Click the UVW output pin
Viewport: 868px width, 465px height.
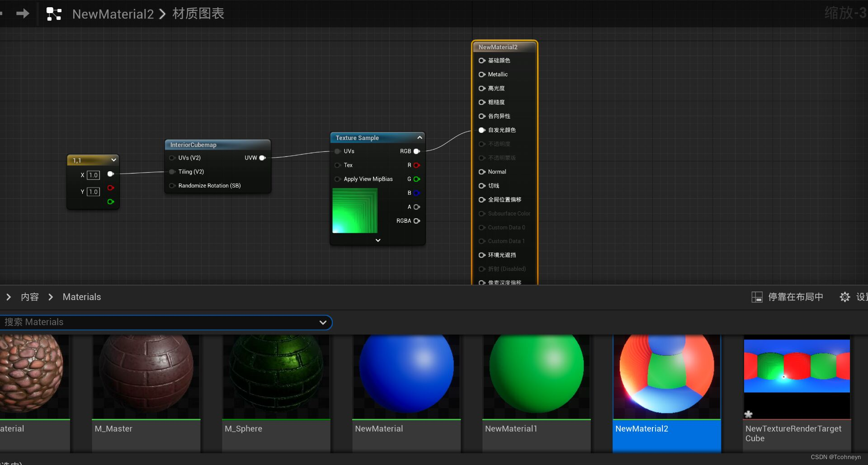click(x=262, y=158)
